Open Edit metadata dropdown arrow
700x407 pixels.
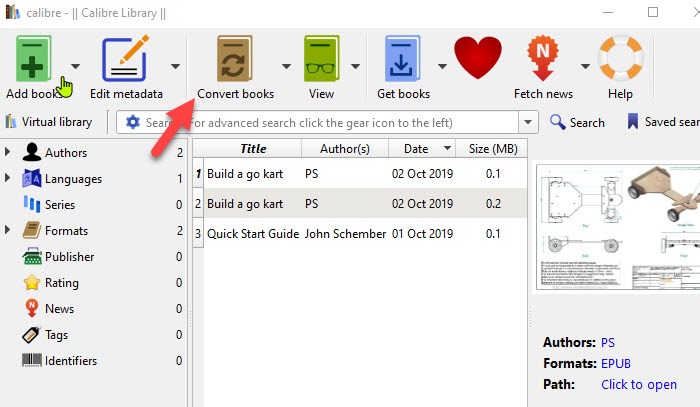click(175, 66)
